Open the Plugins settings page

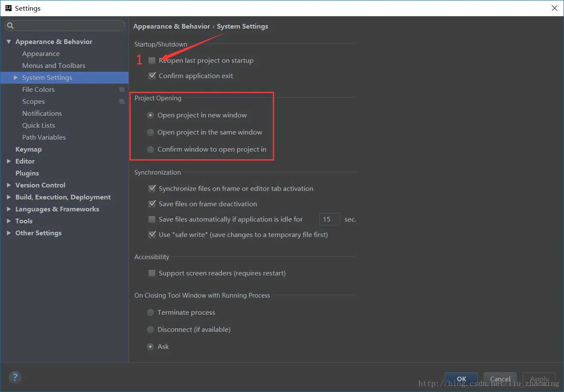click(x=27, y=173)
